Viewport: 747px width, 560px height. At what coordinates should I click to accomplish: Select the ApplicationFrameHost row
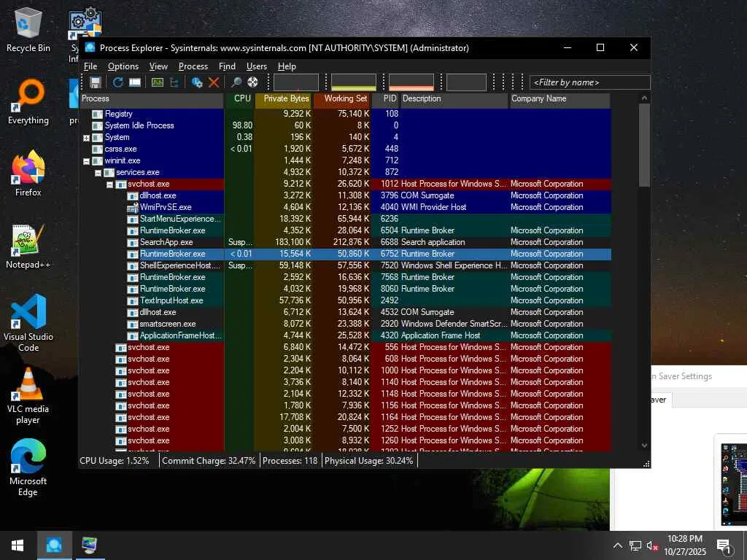pyautogui.click(x=345, y=335)
